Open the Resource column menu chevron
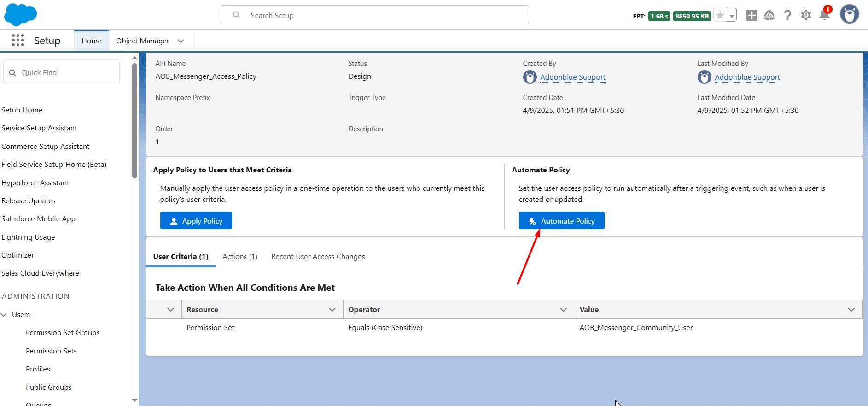The height and width of the screenshot is (406, 868). pyautogui.click(x=332, y=310)
